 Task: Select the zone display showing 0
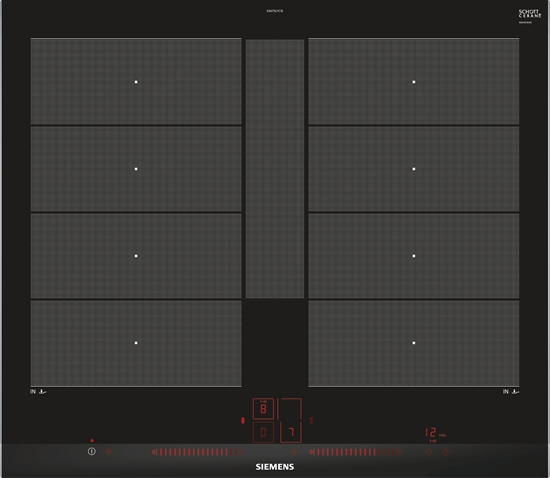[263, 432]
